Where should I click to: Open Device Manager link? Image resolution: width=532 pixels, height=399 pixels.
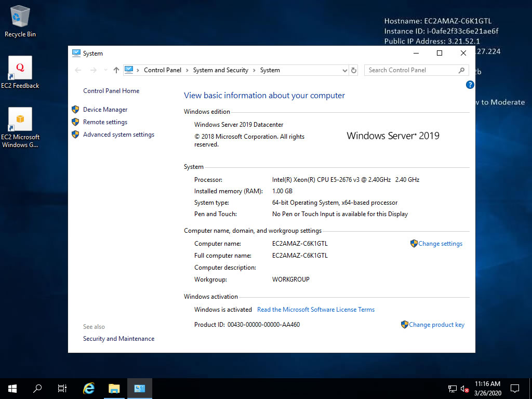(105, 110)
